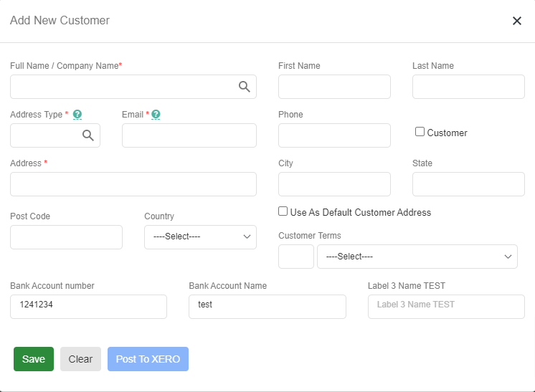Focus the Post Code field
Viewport: 535px width, 392px height.
tap(66, 237)
